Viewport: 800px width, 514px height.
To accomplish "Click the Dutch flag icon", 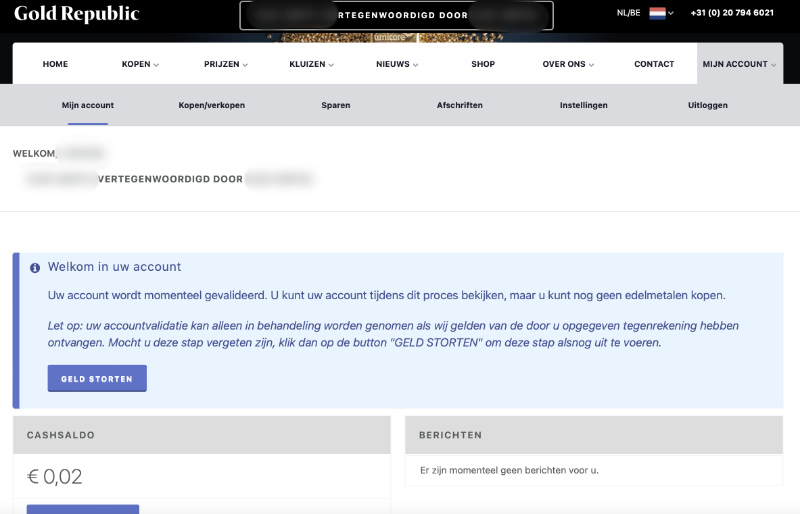I will pyautogui.click(x=657, y=13).
